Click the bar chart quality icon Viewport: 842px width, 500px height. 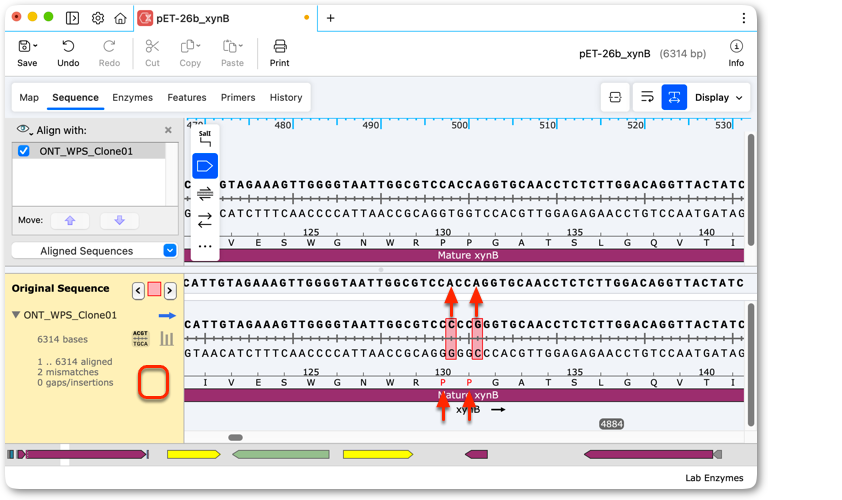pyautogui.click(x=167, y=338)
